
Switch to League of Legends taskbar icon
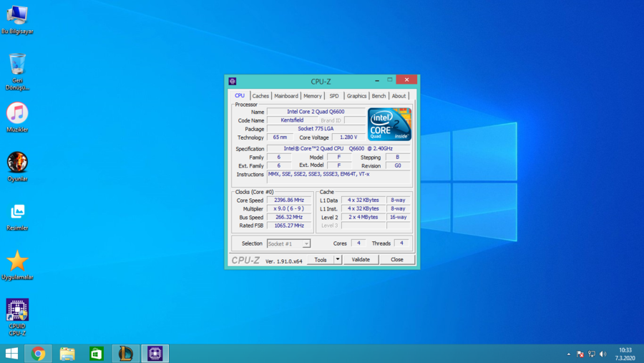126,354
